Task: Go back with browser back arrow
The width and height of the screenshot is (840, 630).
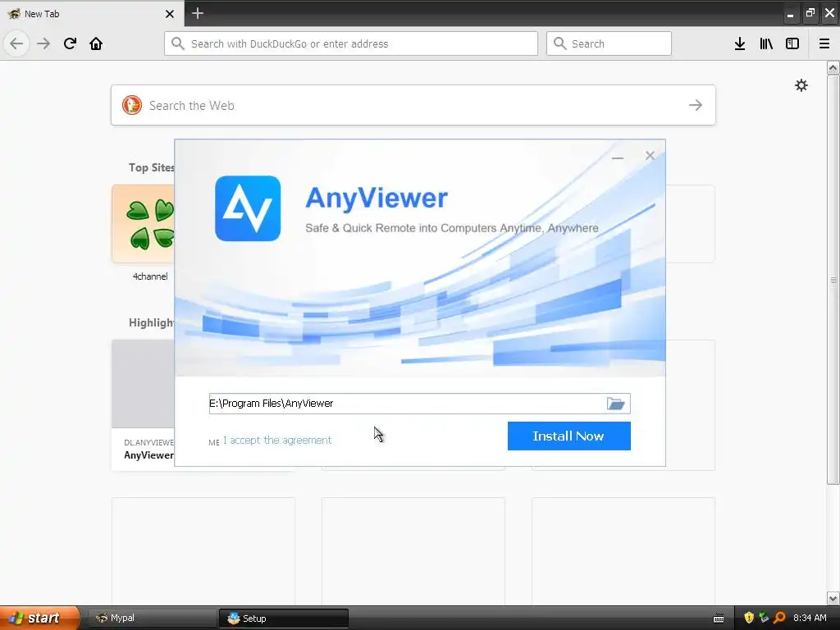Action: coord(16,43)
